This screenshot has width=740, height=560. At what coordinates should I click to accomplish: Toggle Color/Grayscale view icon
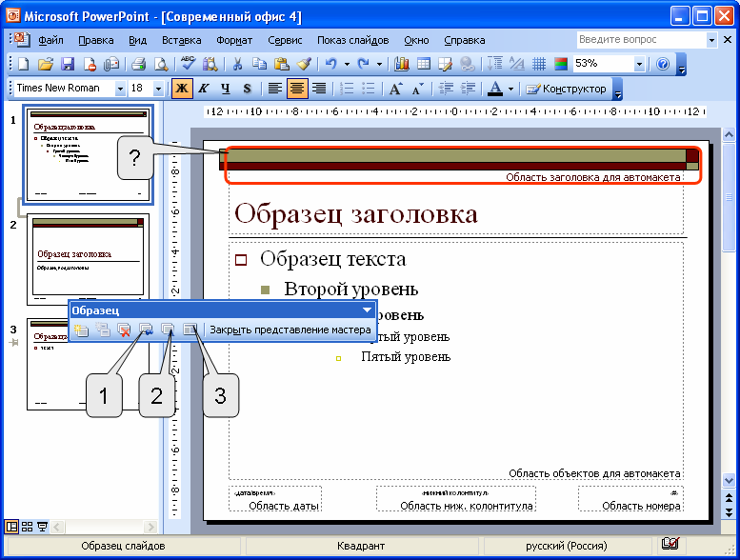click(561, 64)
